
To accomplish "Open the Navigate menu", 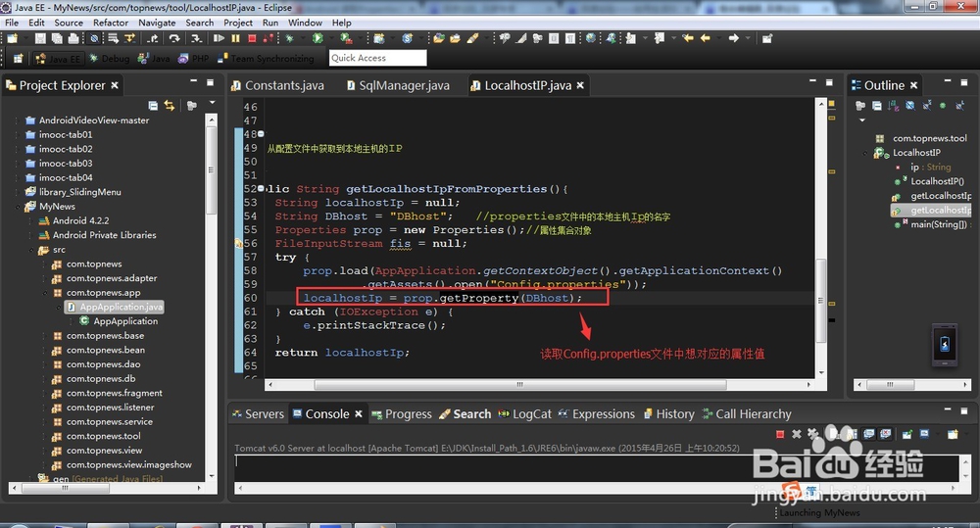I will click(157, 23).
